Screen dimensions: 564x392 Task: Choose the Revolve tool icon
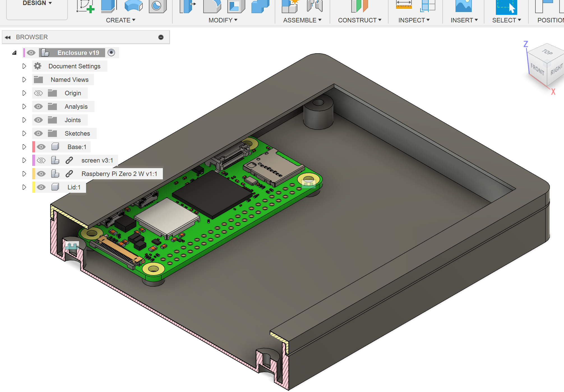tap(133, 6)
